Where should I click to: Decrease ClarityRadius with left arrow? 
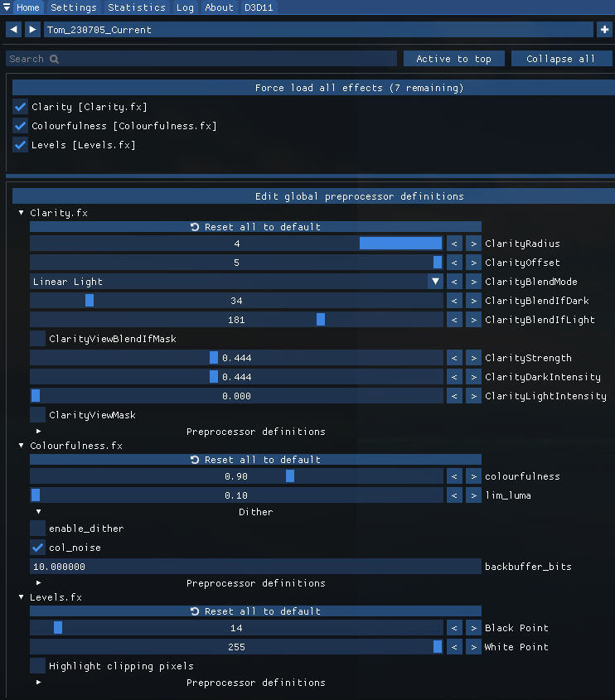tap(454, 244)
